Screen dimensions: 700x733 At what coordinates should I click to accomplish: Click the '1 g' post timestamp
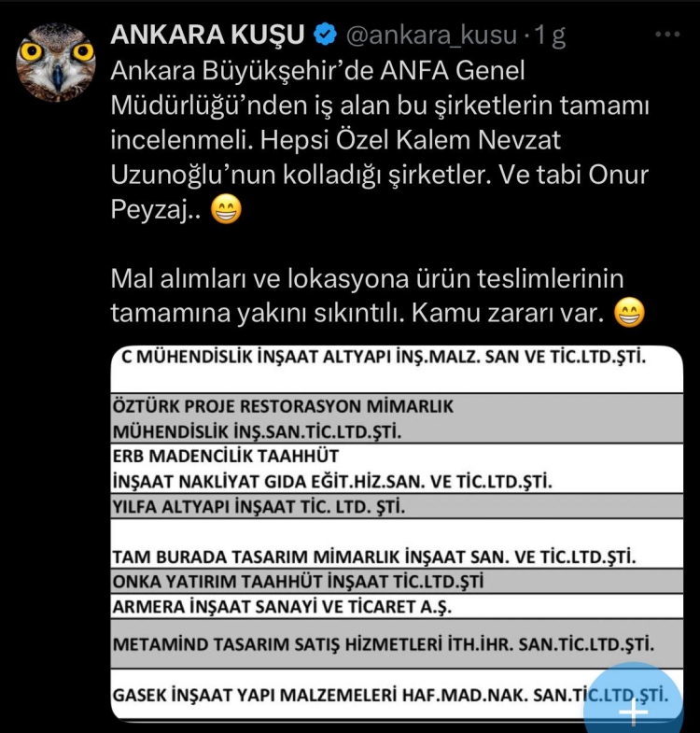point(550,35)
